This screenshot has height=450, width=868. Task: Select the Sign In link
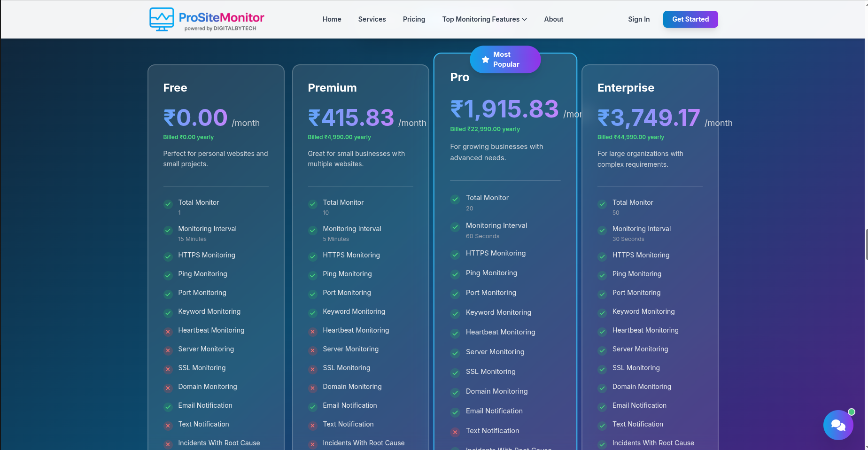638,19
